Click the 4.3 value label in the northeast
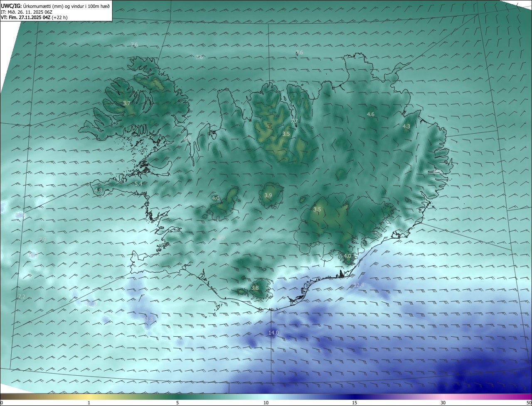This screenshot has height=406, width=532. [x=406, y=126]
